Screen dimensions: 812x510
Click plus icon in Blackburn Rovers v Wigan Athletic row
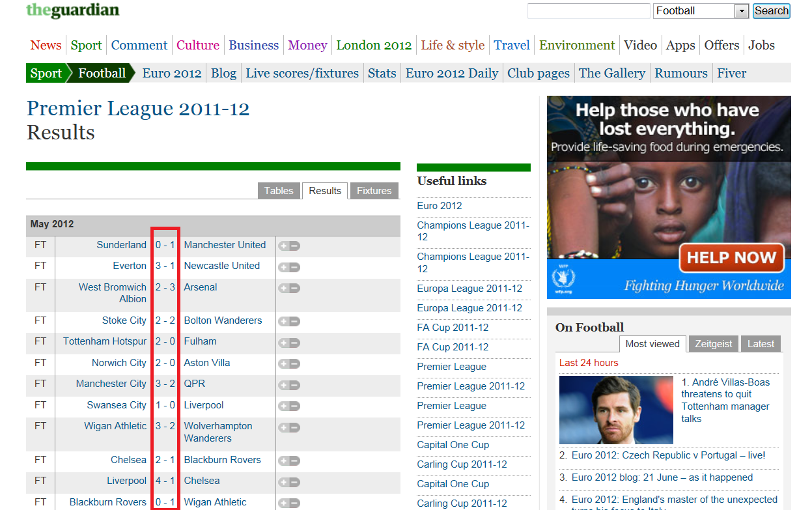283,503
